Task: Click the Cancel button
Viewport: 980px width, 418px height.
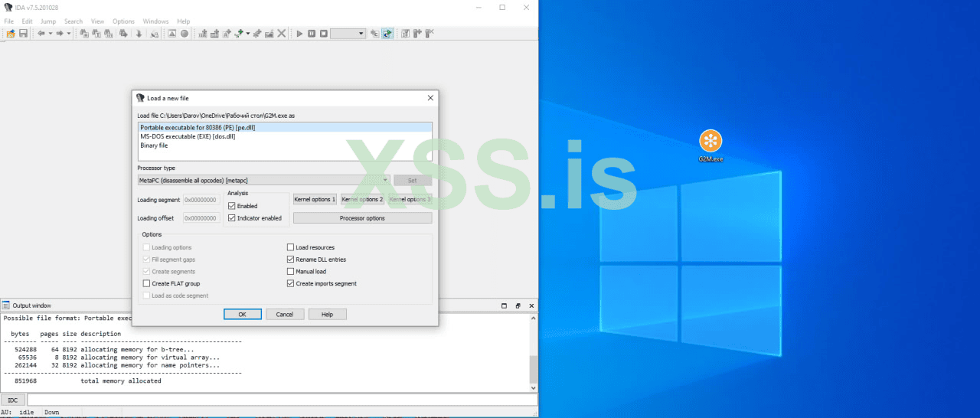Action: [285, 314]
